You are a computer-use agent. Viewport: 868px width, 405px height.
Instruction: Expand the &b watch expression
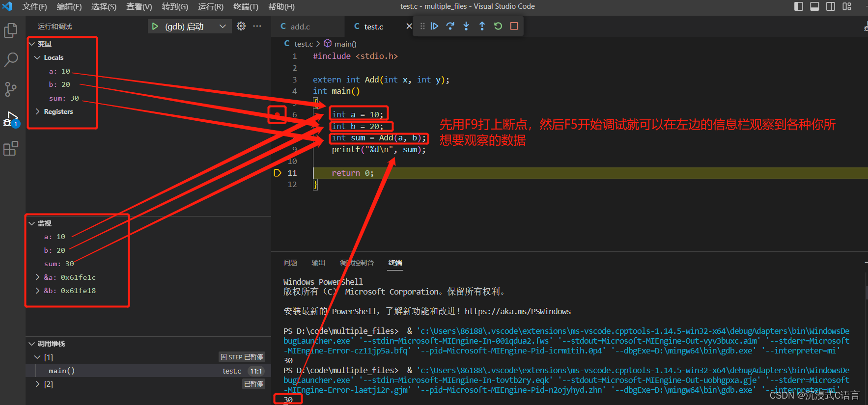(x=37, y=291)
